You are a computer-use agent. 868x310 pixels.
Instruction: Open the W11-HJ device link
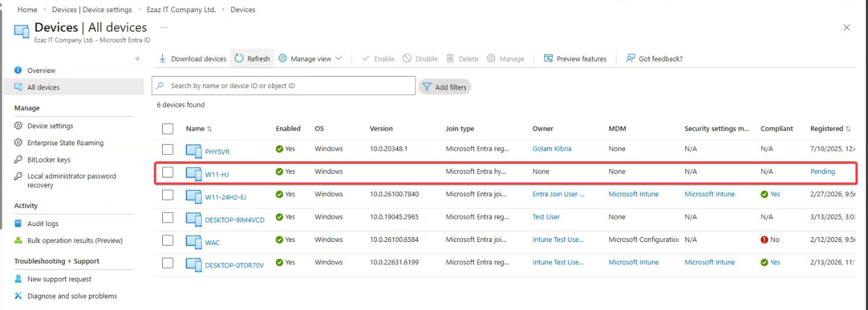217,174
